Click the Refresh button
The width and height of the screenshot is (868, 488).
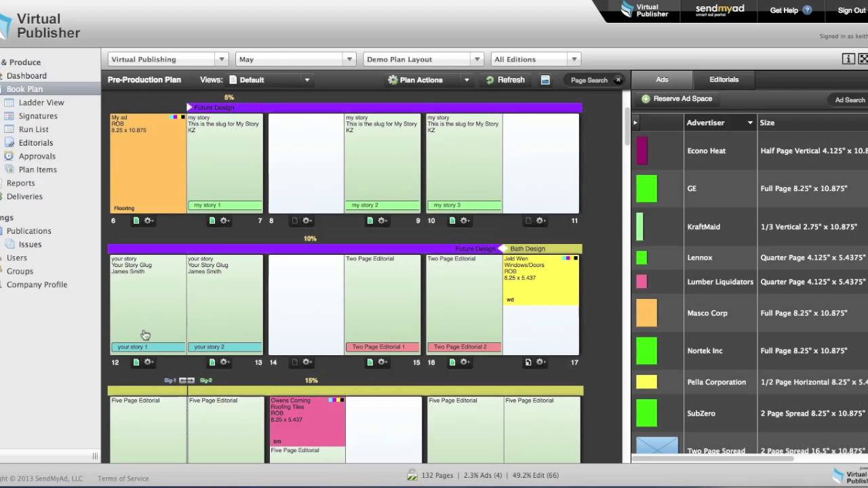point(505,80)
